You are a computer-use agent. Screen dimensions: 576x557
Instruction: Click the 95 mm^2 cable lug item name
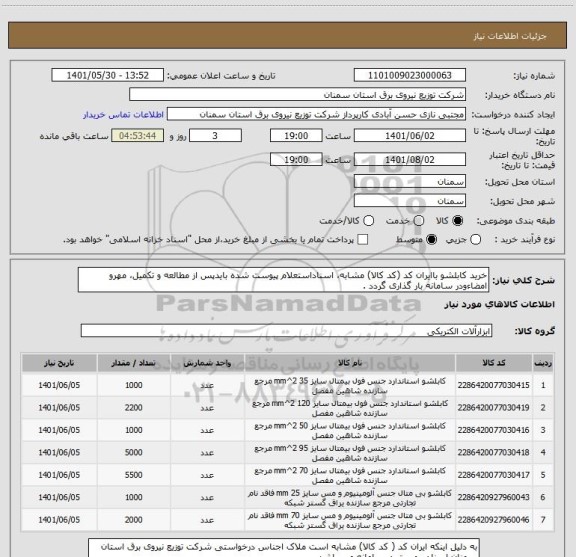coord(350,453)
